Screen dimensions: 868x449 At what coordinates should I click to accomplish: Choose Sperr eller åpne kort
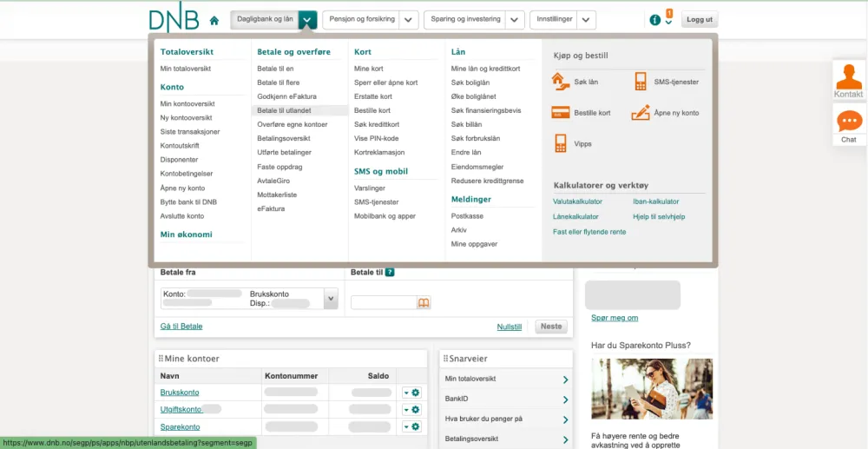(x=385, y=83)
